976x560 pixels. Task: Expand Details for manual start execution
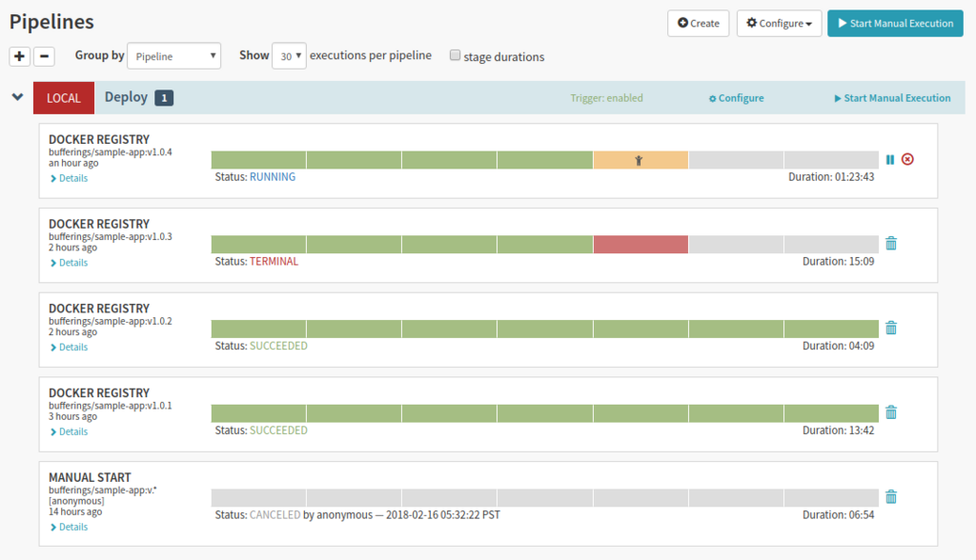click(69, 527)
